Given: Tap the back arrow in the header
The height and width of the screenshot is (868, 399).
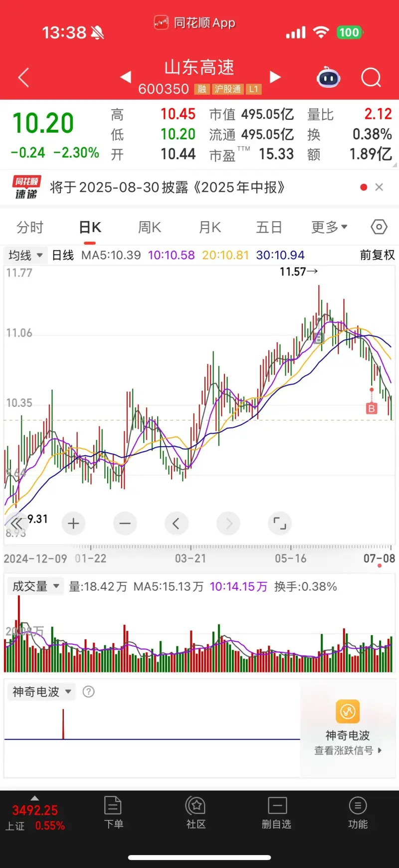Looking at the screenshot, I should pyautogui.click(x=23, y=78).
